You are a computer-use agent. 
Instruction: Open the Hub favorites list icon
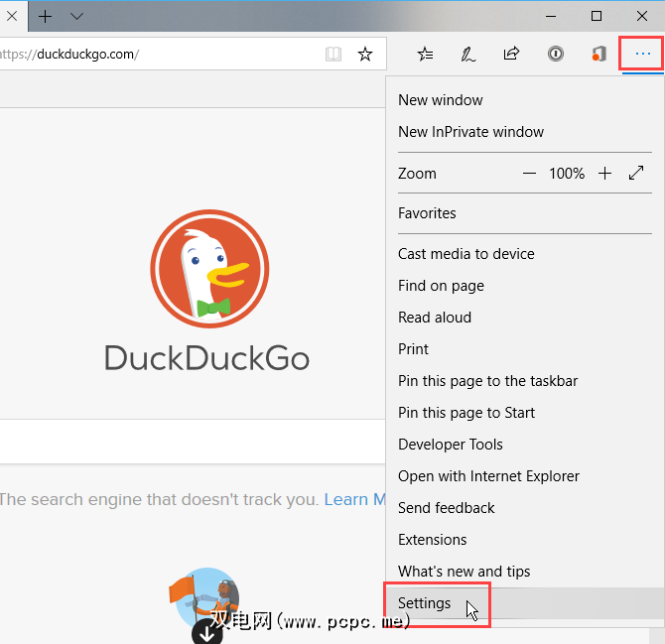(x=425, y=55)
